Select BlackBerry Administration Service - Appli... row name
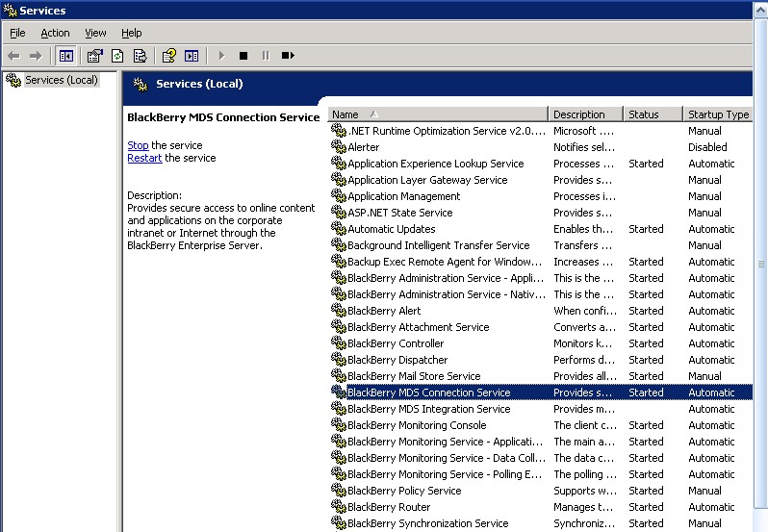768x532 pixels. pyautogui.click(x=446, y=278)
